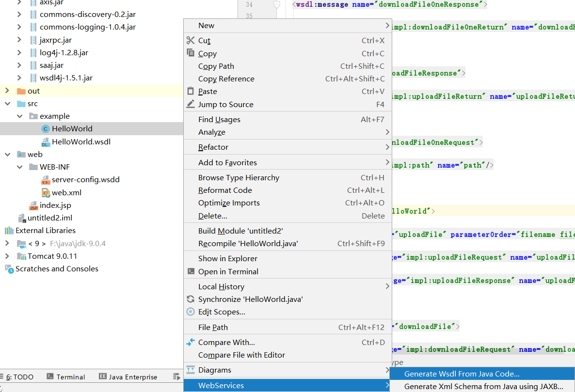Choose Optimize Imports
The image size is (575, 392).
pyautogui.click(x=287, y=203)
